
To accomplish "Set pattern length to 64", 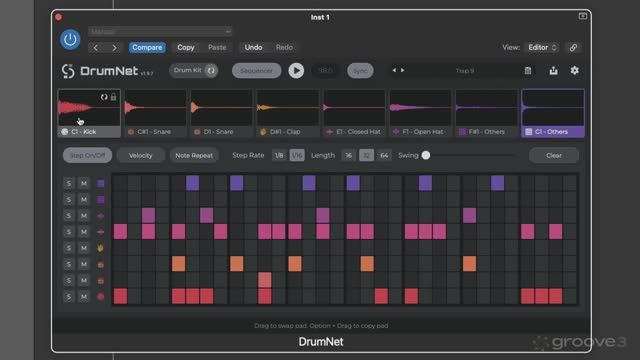I will [384, 156].
